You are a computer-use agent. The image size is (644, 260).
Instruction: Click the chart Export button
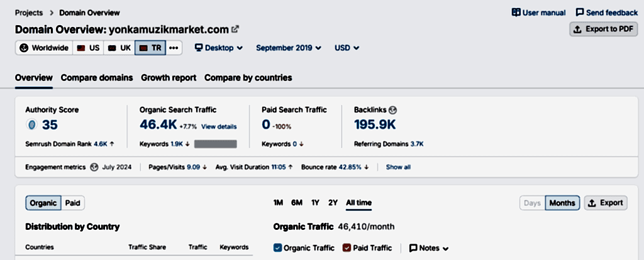point(606,203)
